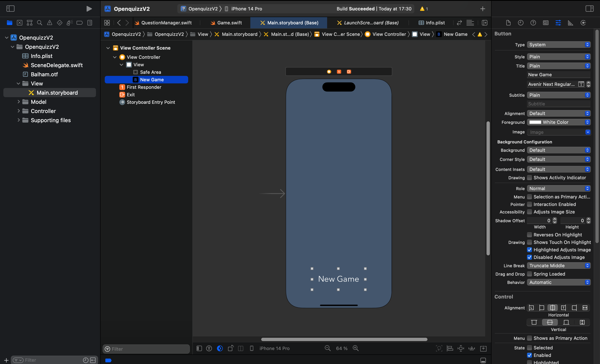Open the Report navigator icon
This screenshot has width=600, height=364.
(90, 23)
